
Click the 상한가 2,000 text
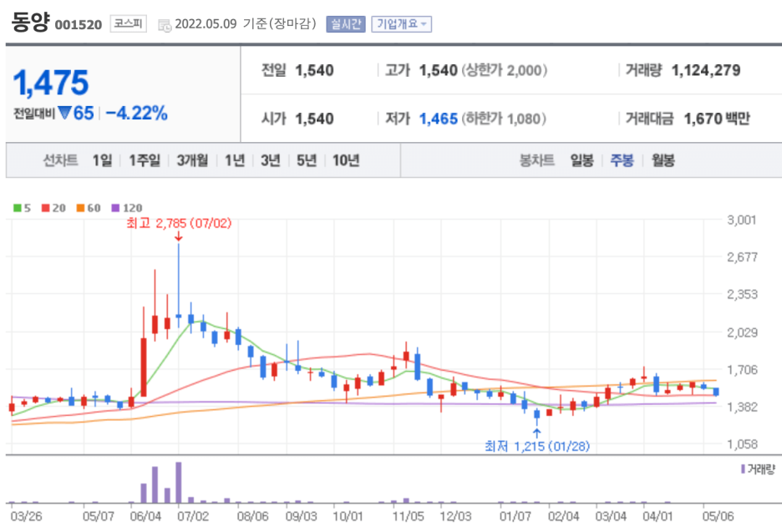coord(505,70)
